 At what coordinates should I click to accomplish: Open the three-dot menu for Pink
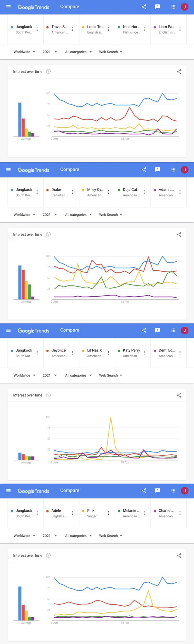click(x=109, y=513)
